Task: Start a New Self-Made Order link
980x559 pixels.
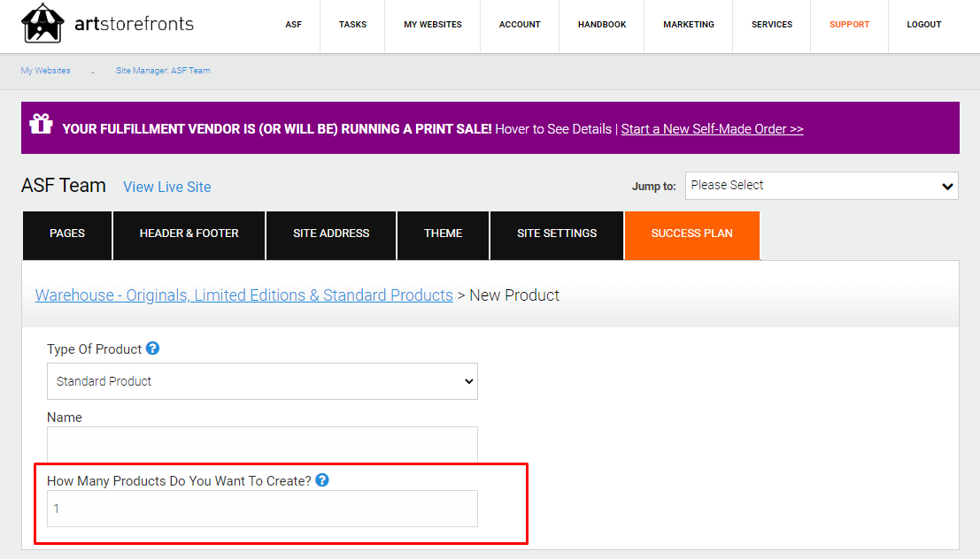Action: click(x=712, y=128)
